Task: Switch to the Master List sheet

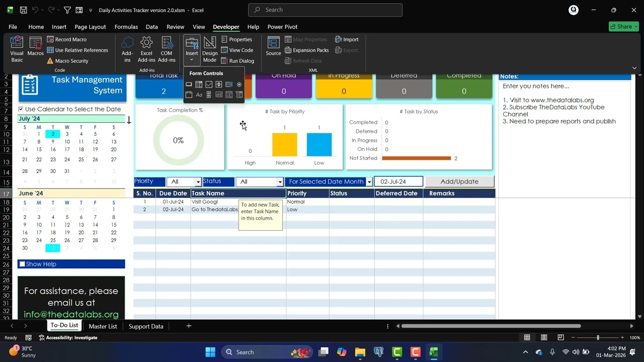Action: coord(103,326)
